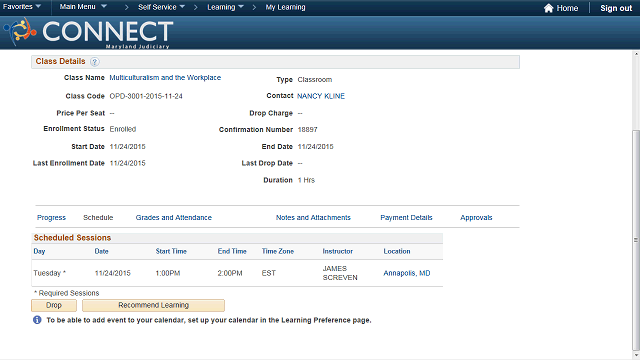Click the Recommend Learning button
This screenshot has width=640, height=360.
(x=153, y=305)
